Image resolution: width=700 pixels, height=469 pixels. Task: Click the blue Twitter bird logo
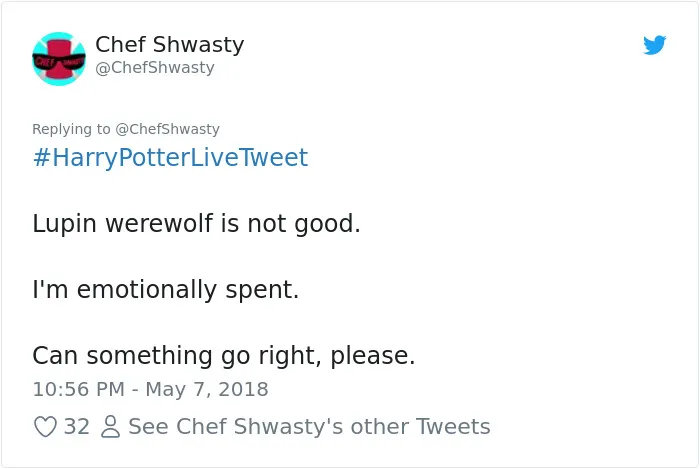click(654, 45)
